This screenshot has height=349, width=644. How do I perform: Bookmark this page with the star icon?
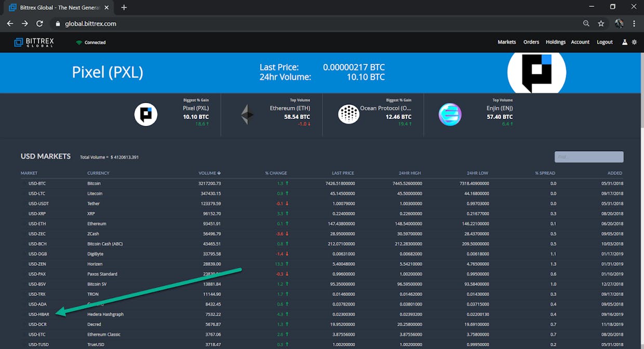point(601,23)
